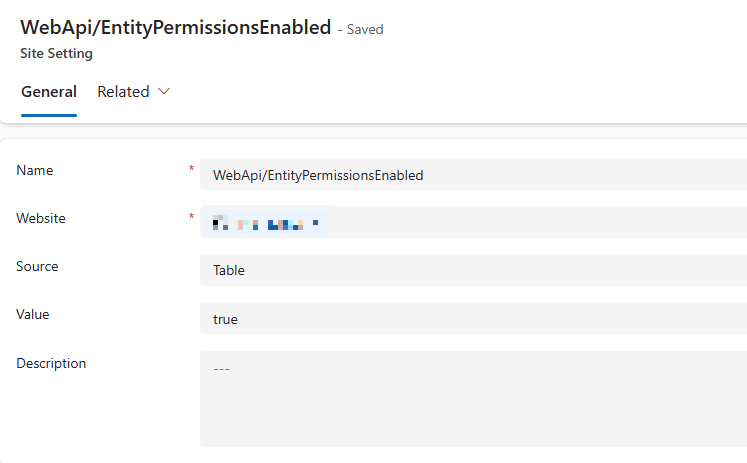This screenshot has width=747, height=463.
Task: Switch to the General tab
Action: pos(49,92)
